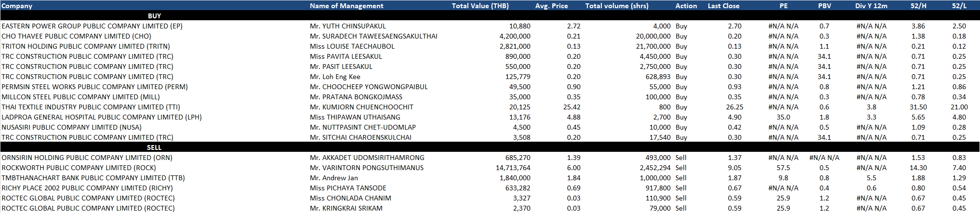This screenshot has height=213, width=980.
Task: Click the BUY section header row
Action: point(154,16)
